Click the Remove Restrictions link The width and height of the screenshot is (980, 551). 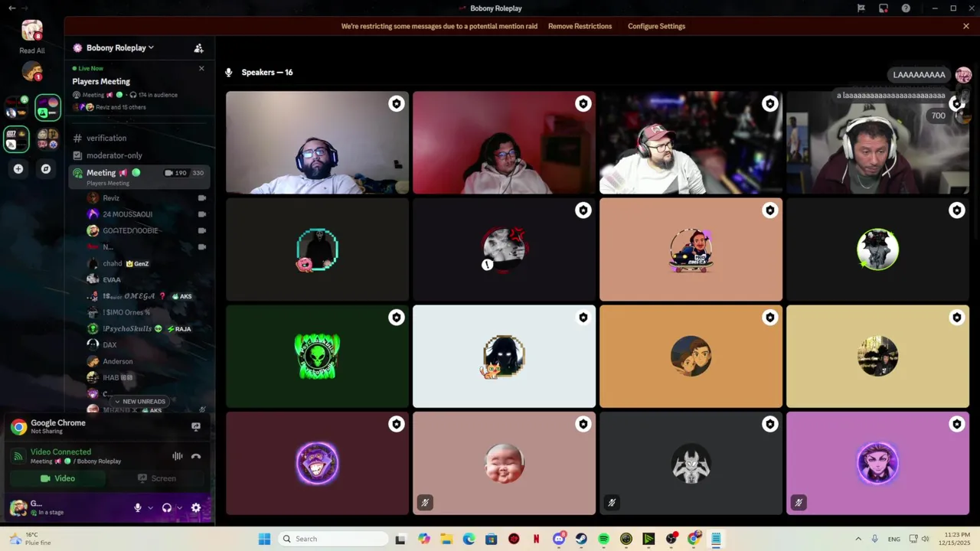[580, 26]
